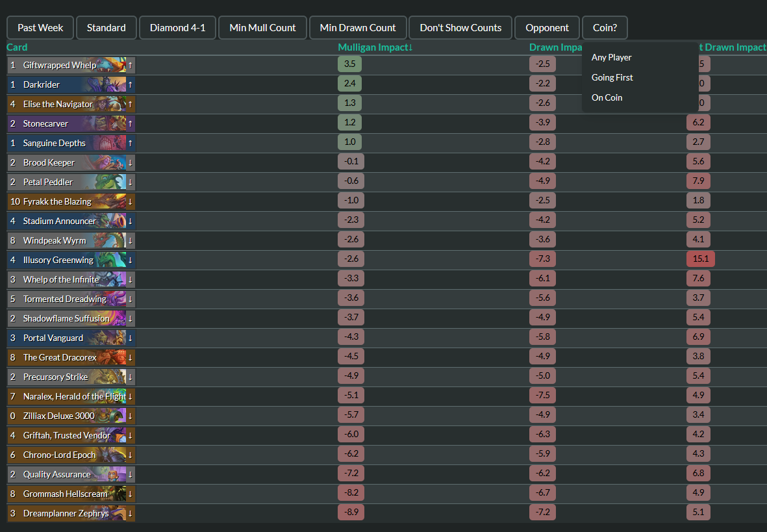Viewport: 767px width, 532px height.
Task: Click the -7.3 drawn impact value
Action: [x=542, y=259]
